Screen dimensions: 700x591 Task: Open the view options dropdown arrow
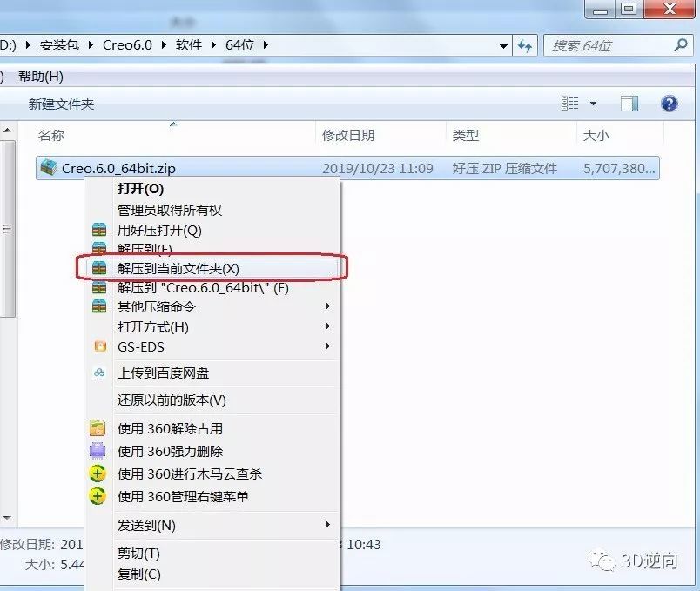pyautogui.click(x=593, y=104)
